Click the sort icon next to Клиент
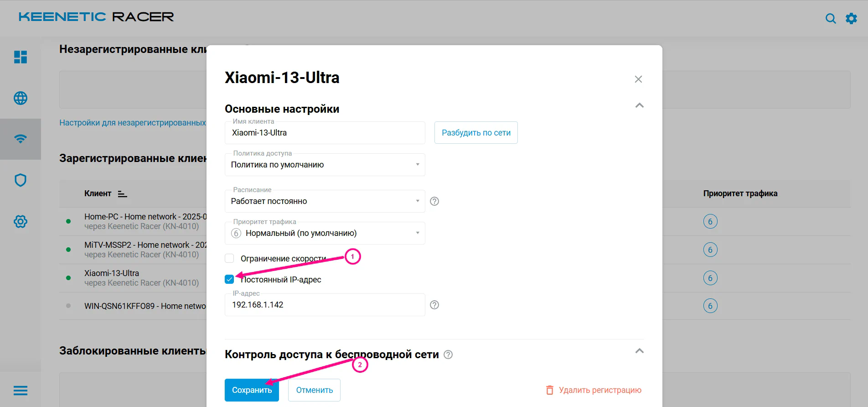The image size is (868, 407). click(122, 194)
